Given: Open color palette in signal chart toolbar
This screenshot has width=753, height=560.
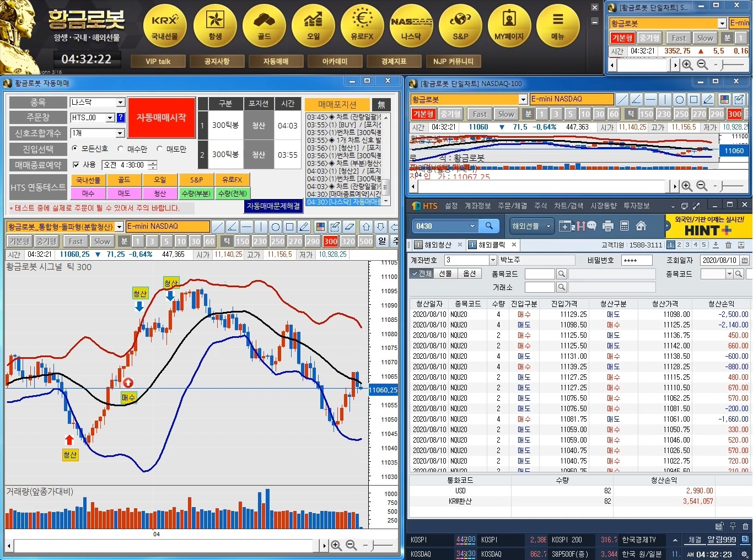Looking at the screenshot, I should [320, 227].
